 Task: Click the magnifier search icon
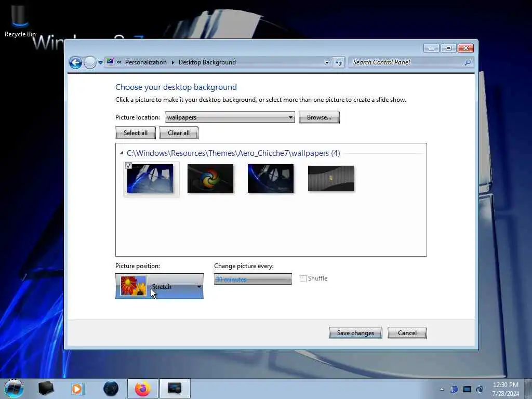click(x=468, y=62)
